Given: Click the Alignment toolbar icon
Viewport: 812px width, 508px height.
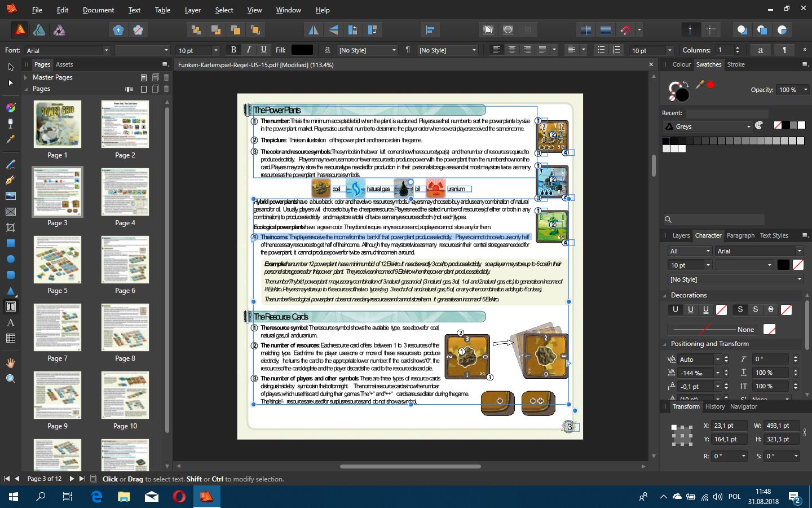Looking at the screenshot, I should [430, 30].
